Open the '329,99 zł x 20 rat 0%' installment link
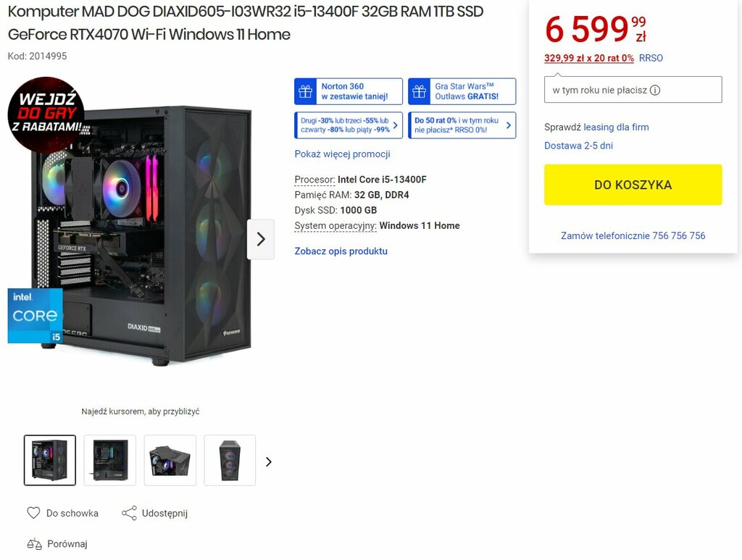Screen dimensions: 742x560 pyautogui.click(x=588, y=58)
